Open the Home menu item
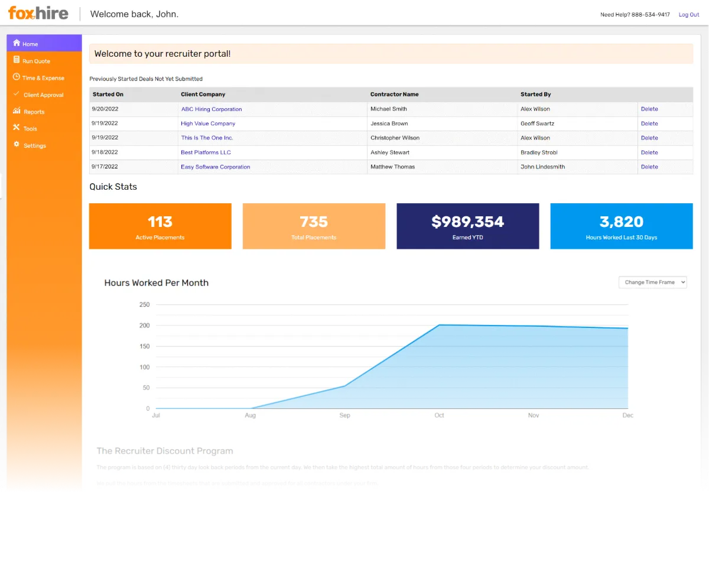 (44, 43)
